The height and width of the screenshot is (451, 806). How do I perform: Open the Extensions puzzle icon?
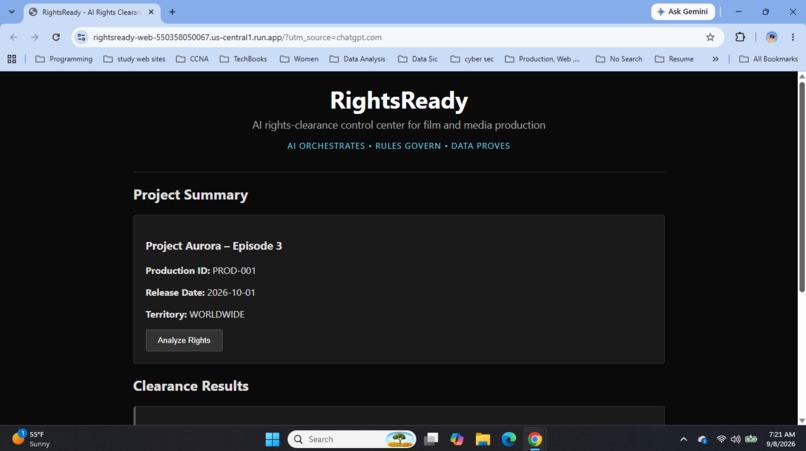(740, 37)
